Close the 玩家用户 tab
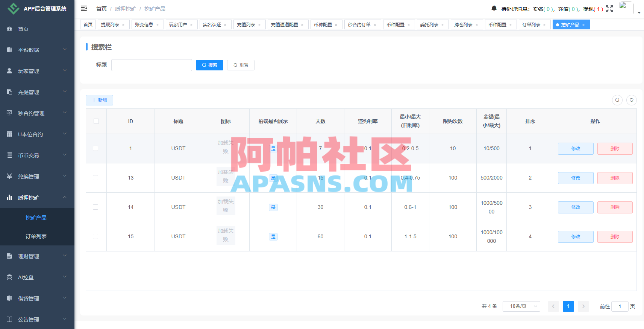644x329 pixels. coord(191,25)
